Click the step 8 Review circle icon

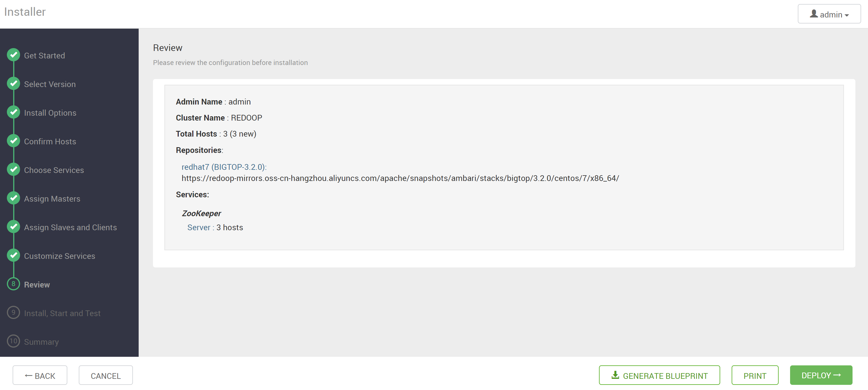tap(13, 284)
